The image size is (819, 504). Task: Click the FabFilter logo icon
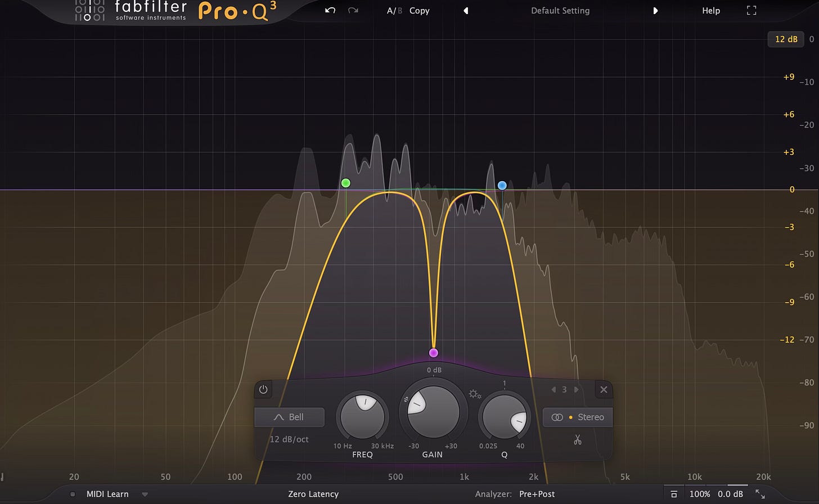(90, 11)
